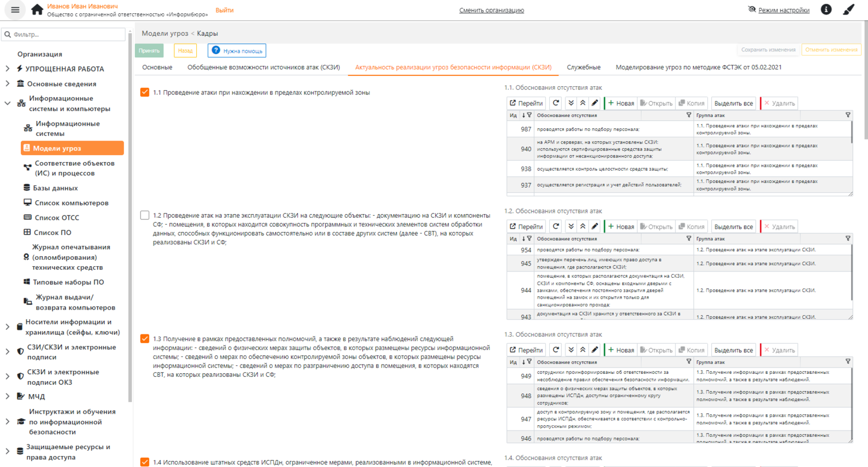
Task: Go to the home page icon
Action: coord(37,10)
